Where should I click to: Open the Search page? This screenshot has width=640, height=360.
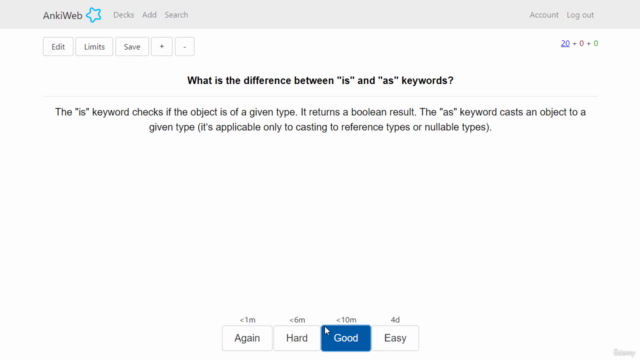pyautogui.click(x=176, y=15)
